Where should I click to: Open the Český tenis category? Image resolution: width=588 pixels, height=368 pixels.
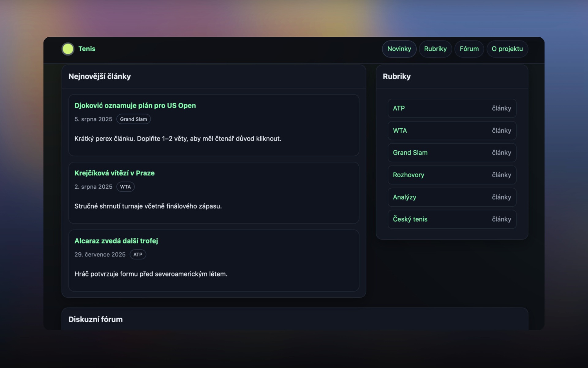click(452, 219)
